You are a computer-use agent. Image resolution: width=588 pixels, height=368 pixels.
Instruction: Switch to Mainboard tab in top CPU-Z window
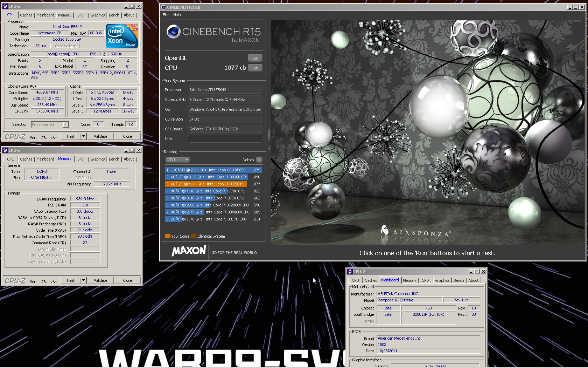coord(45,15)
